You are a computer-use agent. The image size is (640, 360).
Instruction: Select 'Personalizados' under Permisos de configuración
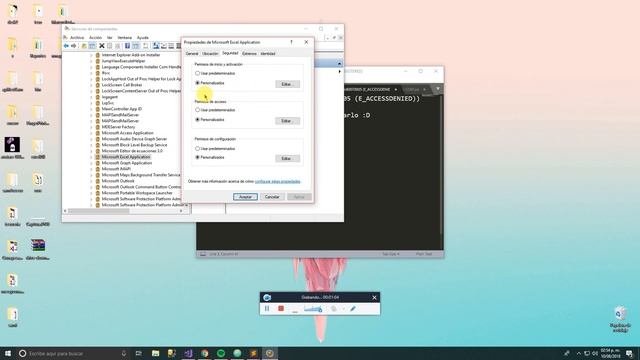[198, 157]
